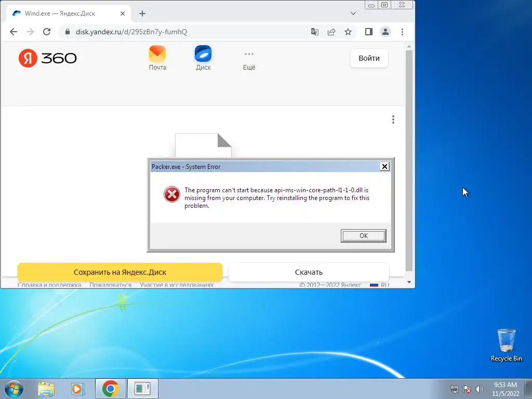The height and width of the screenshot is (399, 532).
Task: Open the Chrome three-dot menu
Action: 402,32
